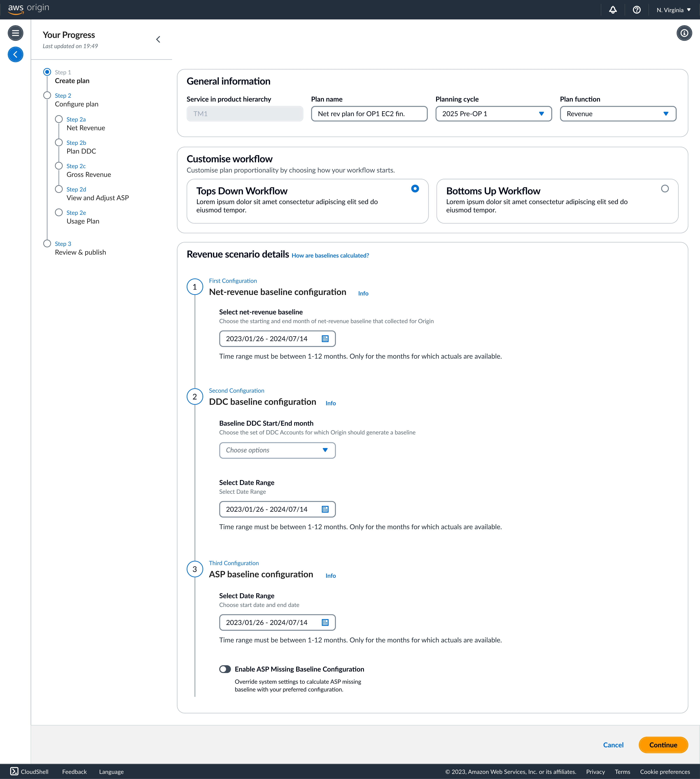Open the info panel icon at top right
The width and height of the screenshot is (700, 779).
[684, 33]
